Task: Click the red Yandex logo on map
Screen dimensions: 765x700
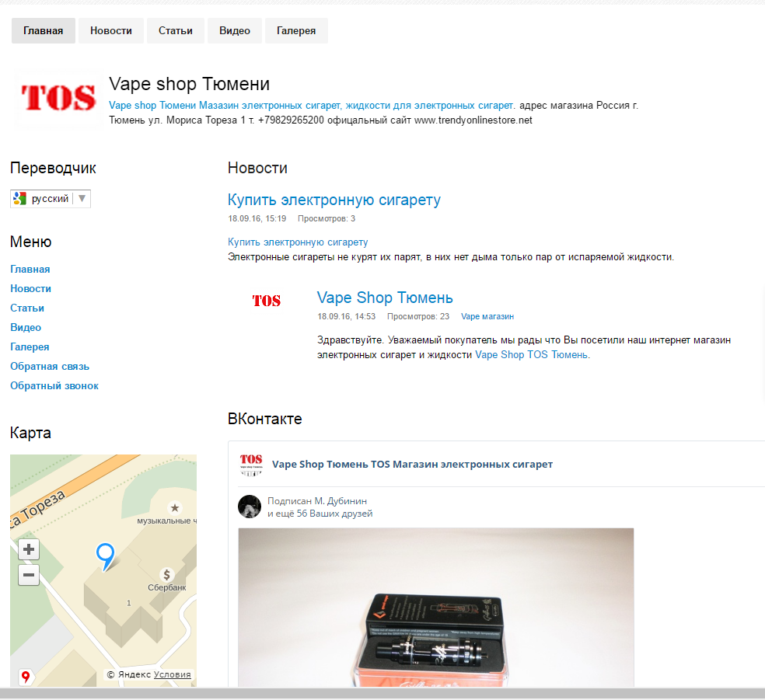Action: 26,677
